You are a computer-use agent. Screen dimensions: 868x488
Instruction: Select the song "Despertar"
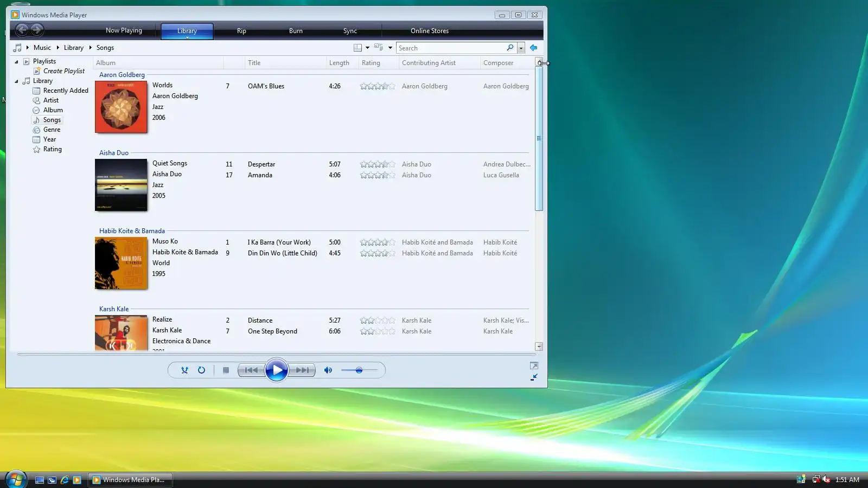pos(261,164)
